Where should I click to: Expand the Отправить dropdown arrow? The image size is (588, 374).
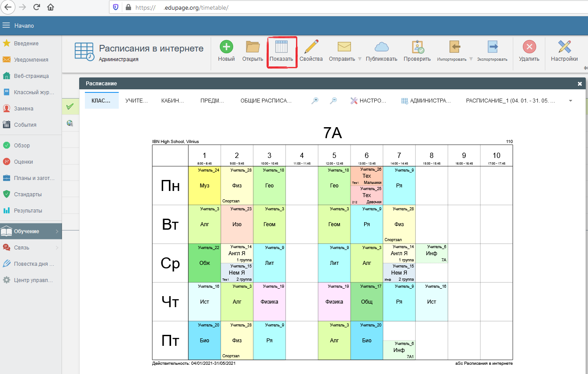(359, 59)
